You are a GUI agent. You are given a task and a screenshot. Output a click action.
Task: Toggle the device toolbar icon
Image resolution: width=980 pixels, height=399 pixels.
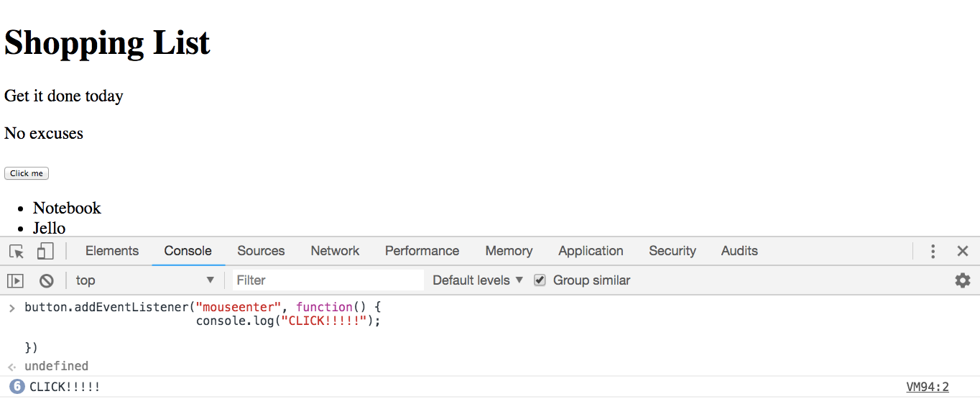pos(45,251)
